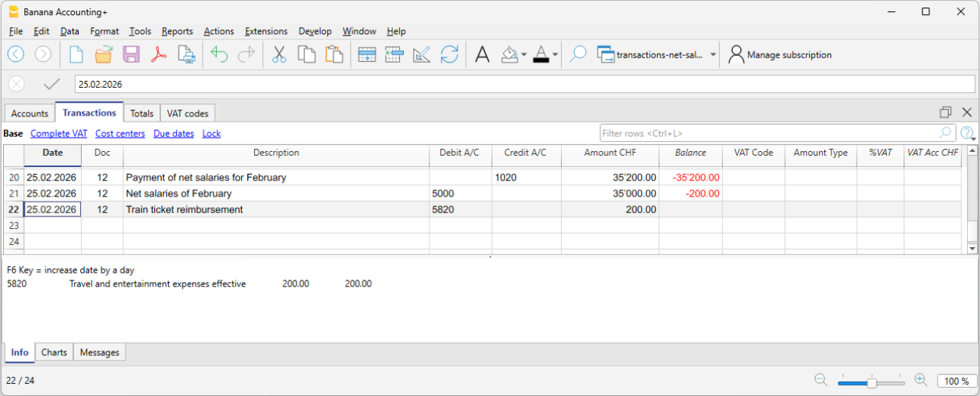Show the Due dates view

174,134
